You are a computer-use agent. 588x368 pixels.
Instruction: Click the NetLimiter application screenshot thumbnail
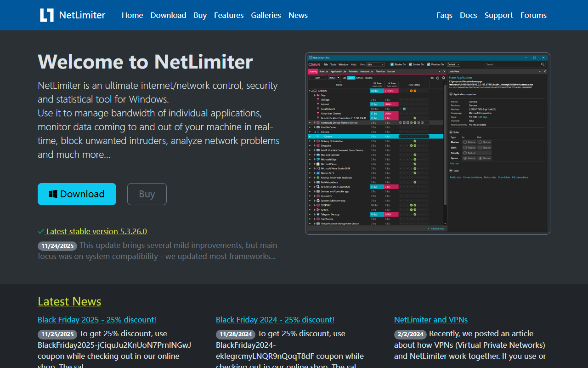[427, 144]
